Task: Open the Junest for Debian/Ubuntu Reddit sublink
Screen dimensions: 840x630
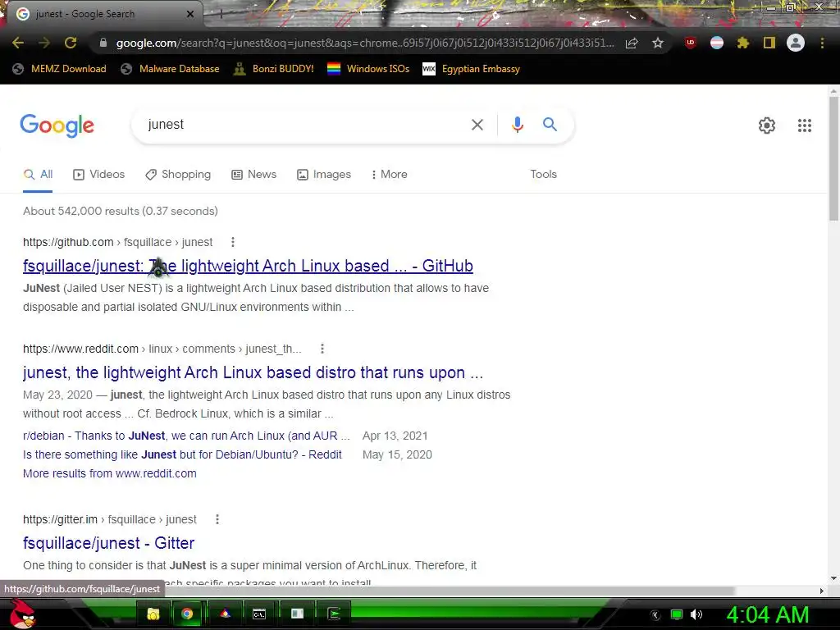Action: 182,454
